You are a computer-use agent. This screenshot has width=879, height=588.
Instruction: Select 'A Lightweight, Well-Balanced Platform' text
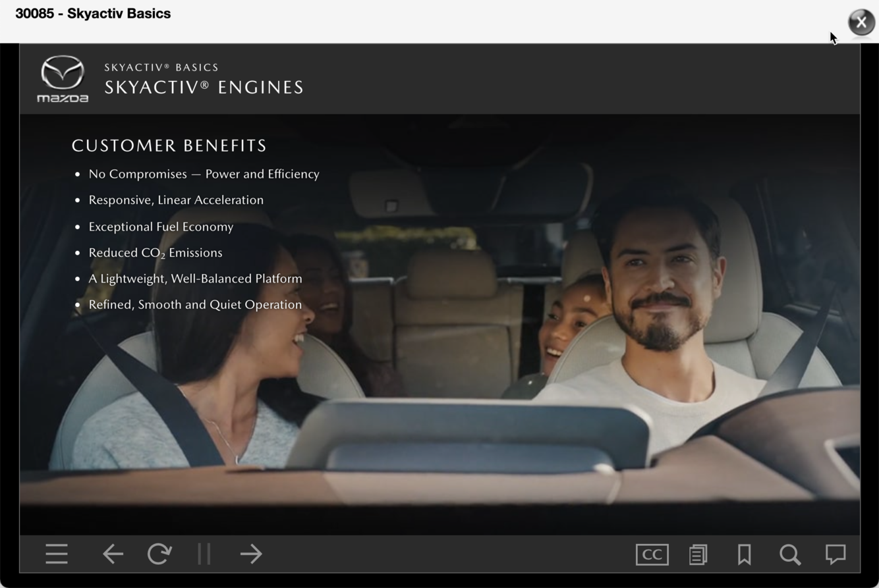click(x=195, y=279)
